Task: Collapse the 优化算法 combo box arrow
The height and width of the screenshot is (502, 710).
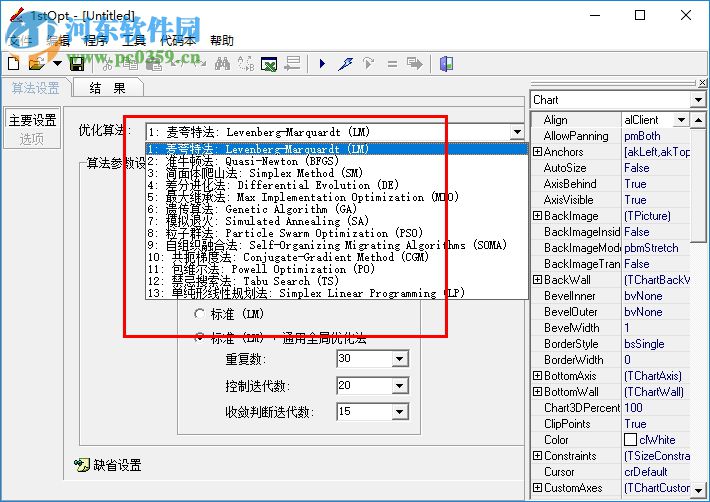Action: click(517, 132)
